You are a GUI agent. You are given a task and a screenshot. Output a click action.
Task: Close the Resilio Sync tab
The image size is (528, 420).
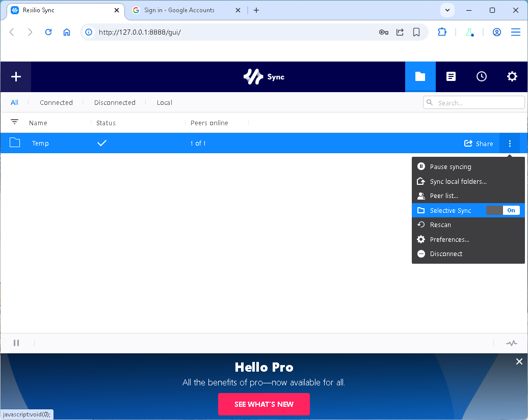[117, 10]
